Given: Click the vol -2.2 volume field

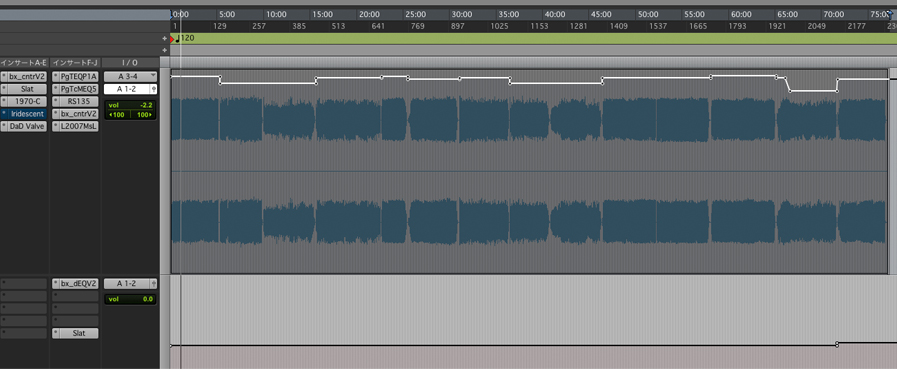Looking at the screenshot, I should pyautogui.click(x=130, y=105).
